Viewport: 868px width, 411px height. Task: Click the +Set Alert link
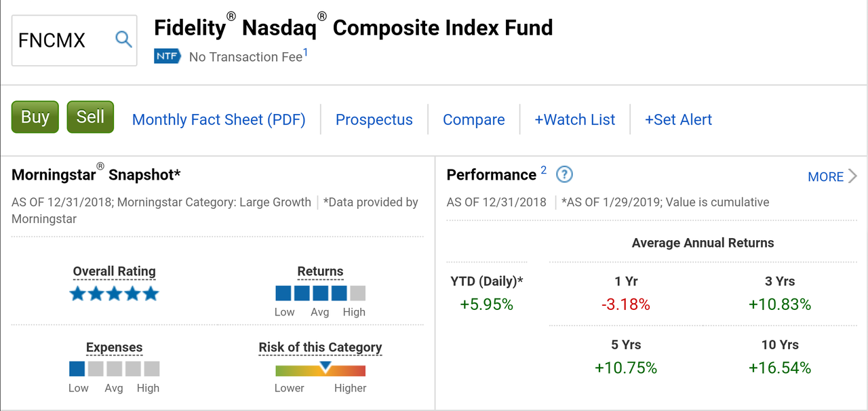(678, 119)
